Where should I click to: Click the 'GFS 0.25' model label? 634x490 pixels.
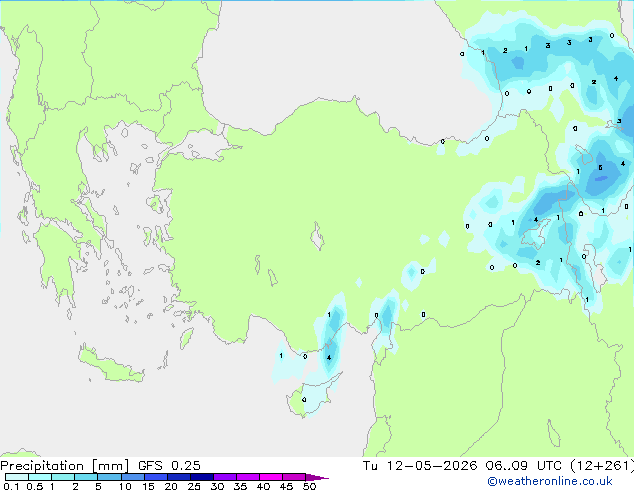(x=169, y=466)
